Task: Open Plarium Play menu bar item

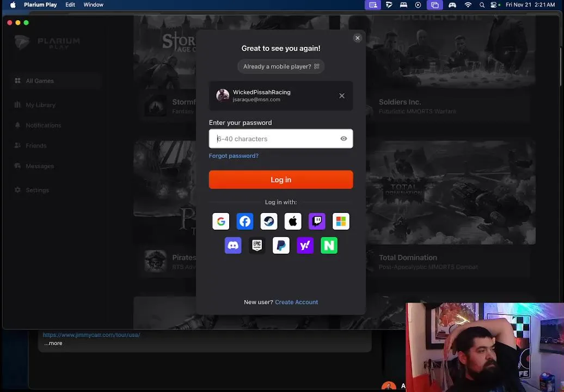Action: [40, 5]
